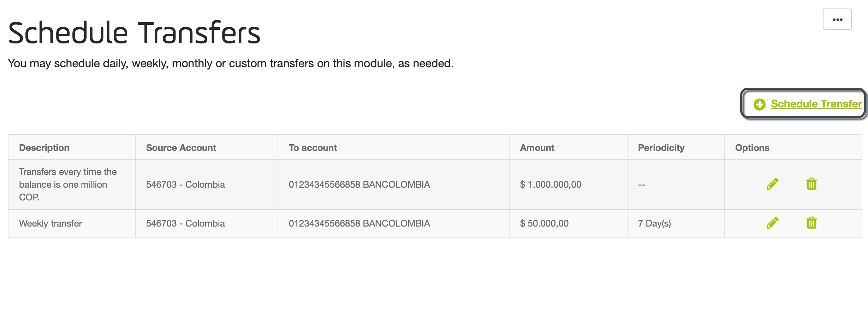The width and height of the screenshot is (868, 316).
Task: Click the Schedule Transfers page heading
Action: 134,33
